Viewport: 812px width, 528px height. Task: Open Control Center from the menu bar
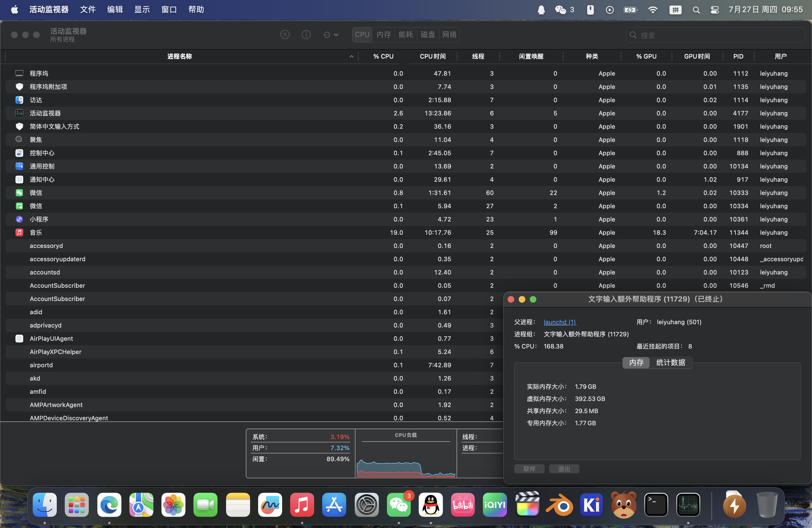click(715, 10)
